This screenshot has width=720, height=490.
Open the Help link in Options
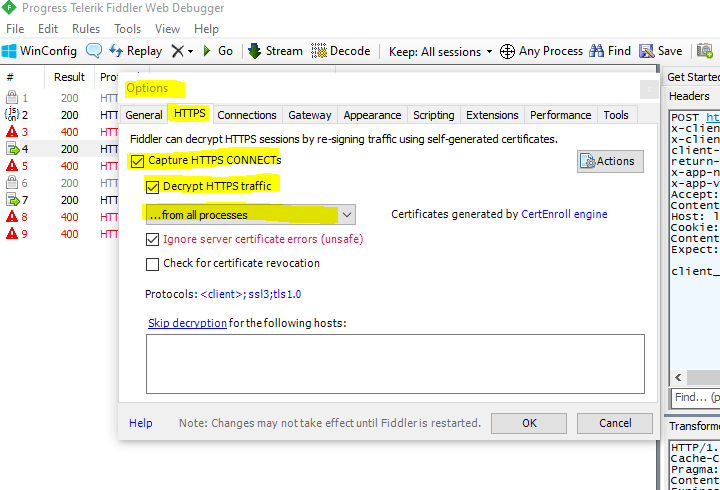(141, 423)
